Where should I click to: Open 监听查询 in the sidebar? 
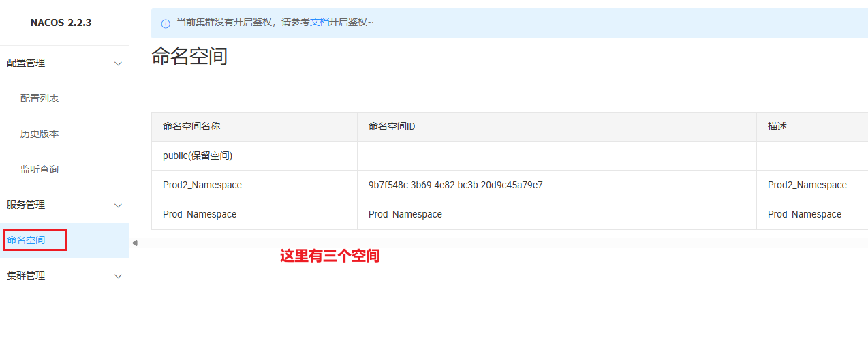point(40,169)
